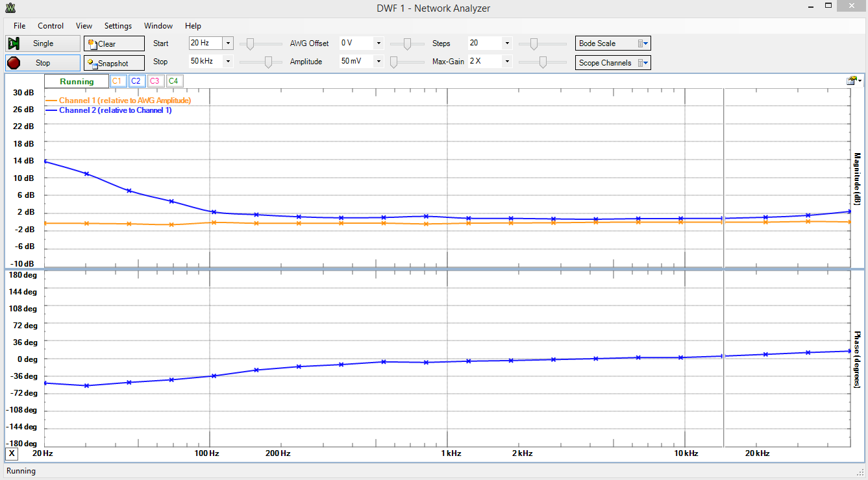Click the 180 deg phase axis label
868x480 pixels.
22,275
